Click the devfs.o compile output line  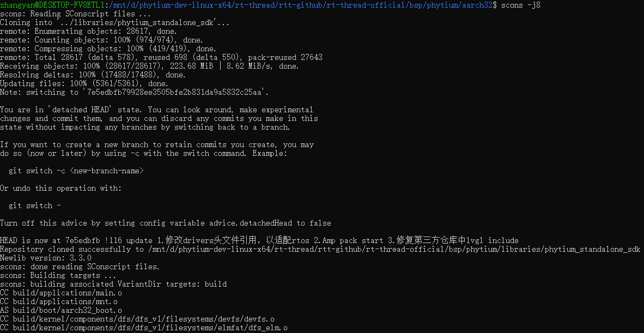(x=137, y=319)
